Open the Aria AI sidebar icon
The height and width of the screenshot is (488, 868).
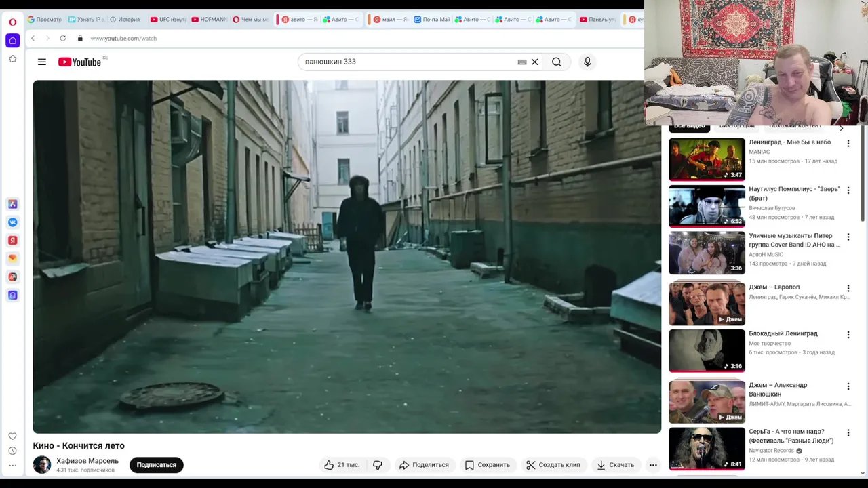pos(12,204)
